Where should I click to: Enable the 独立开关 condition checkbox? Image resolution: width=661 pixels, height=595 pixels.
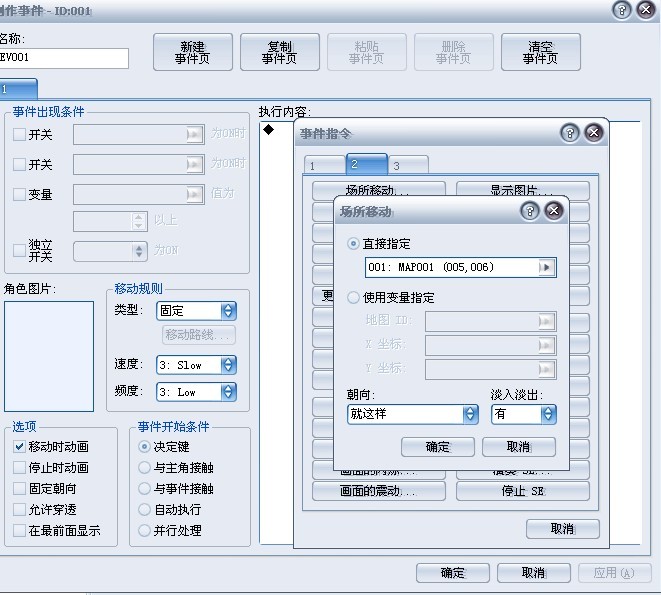pos(19,250)
